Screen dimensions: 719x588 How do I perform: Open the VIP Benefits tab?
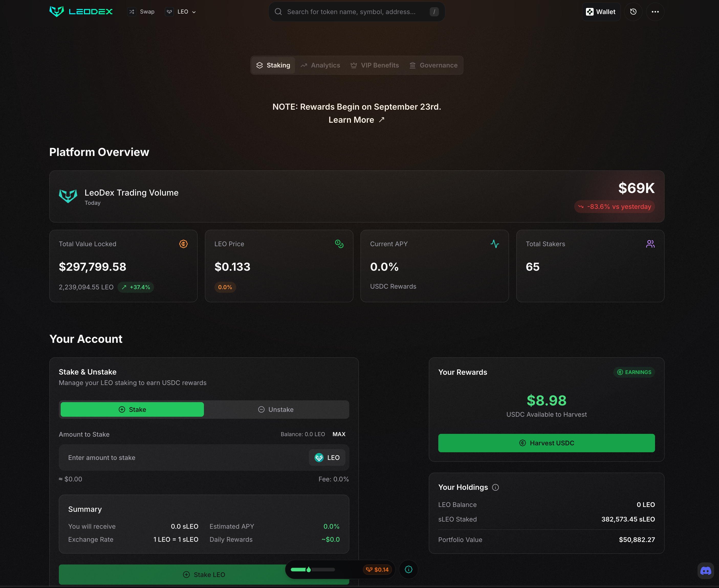click(x=375, y=65)
